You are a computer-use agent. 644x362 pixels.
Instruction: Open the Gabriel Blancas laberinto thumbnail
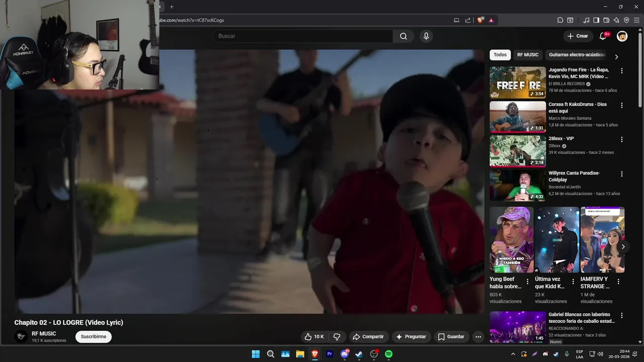pyautogui.click(x=518, y=327)
